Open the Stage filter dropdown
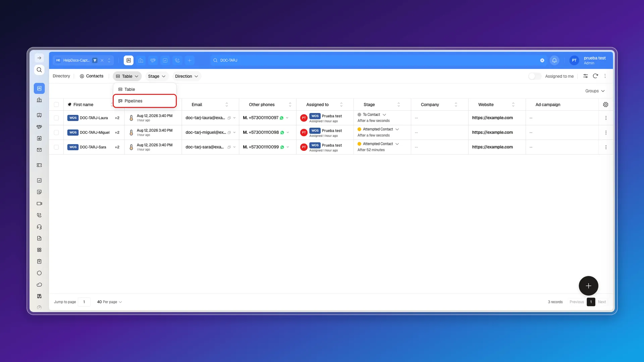The height and width of the screenshot is (362, 644). click(157, 76)
